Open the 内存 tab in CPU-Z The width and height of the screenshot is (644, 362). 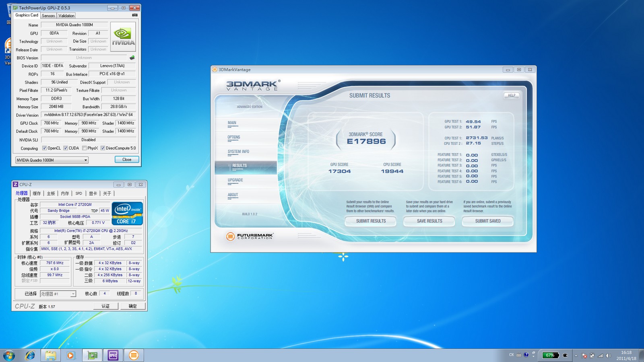coord(65,193)
